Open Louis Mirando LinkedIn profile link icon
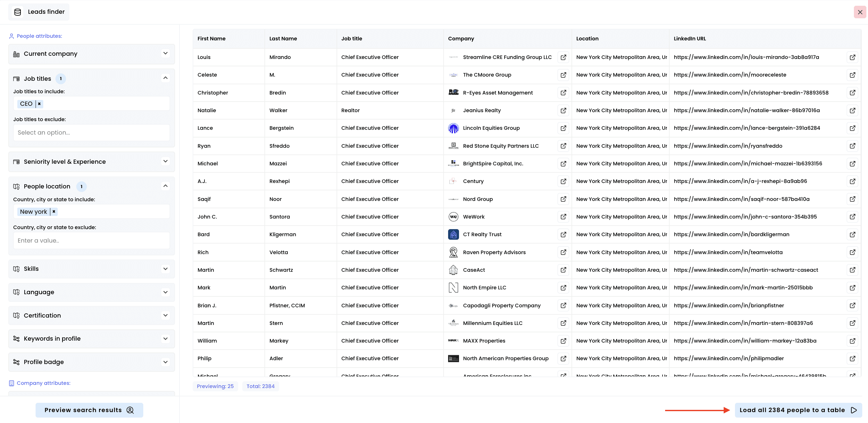Viewport: 868px width, 423px height. (852, 57)
